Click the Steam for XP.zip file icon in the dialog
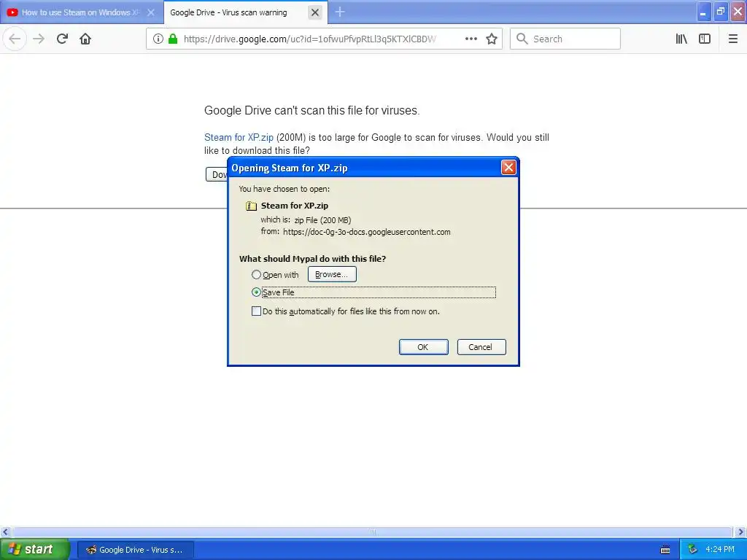 [x=251, y=206]
